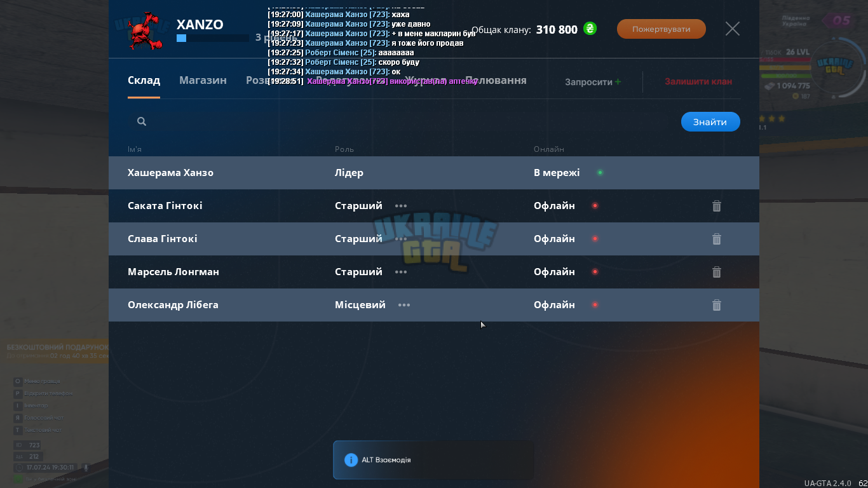Screen dimensions: 868x488
Task: Click the ALT Взаємодія info icon
Action: [351, 460]
